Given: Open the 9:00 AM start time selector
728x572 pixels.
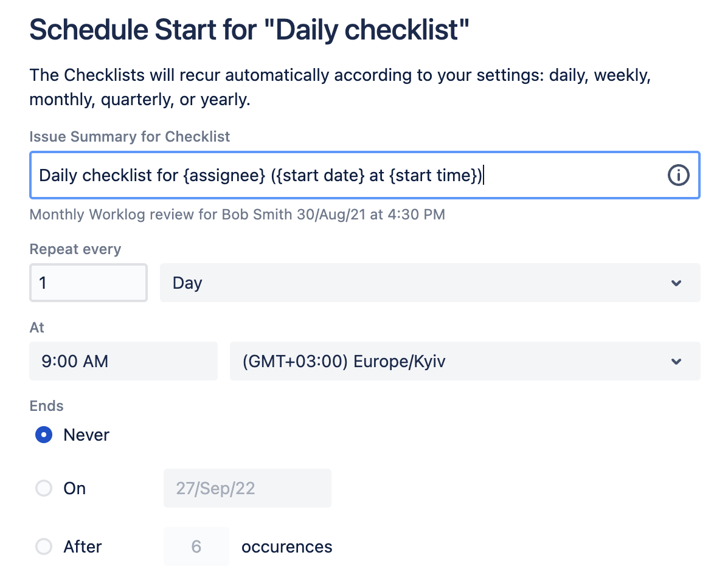Looking at the screenshot, I should pyautogui.click(x=122, y=361).
